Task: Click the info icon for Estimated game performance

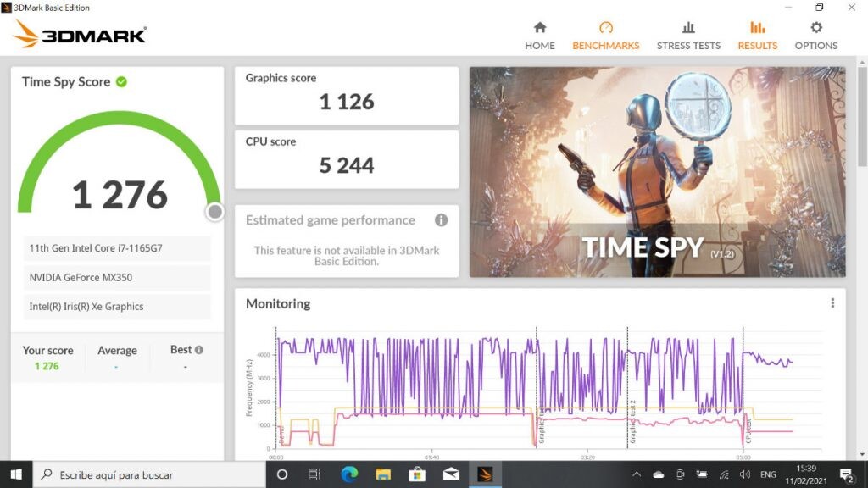Action: pos(441,220)
